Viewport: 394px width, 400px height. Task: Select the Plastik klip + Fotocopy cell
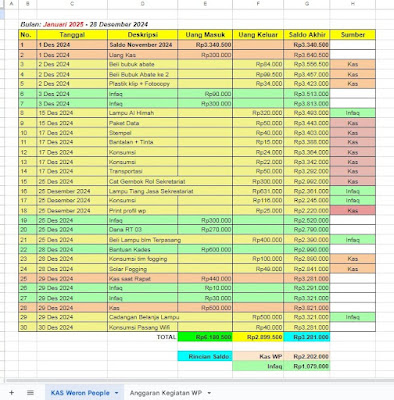tap(143, 84)
